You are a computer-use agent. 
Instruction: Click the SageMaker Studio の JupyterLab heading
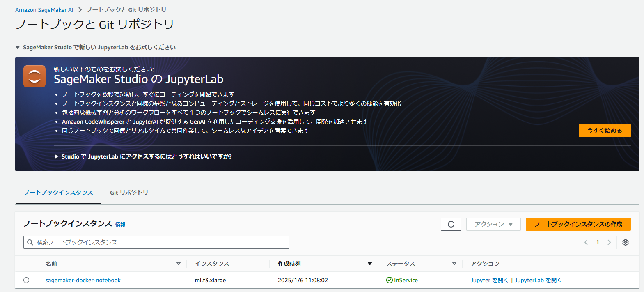click(x=139, y=79)
